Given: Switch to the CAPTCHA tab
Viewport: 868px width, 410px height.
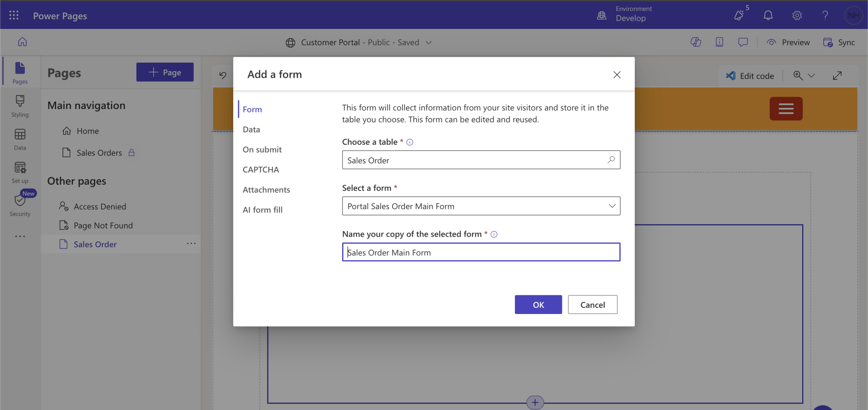Looking at the screenshot, I should (x=260, y=170).
